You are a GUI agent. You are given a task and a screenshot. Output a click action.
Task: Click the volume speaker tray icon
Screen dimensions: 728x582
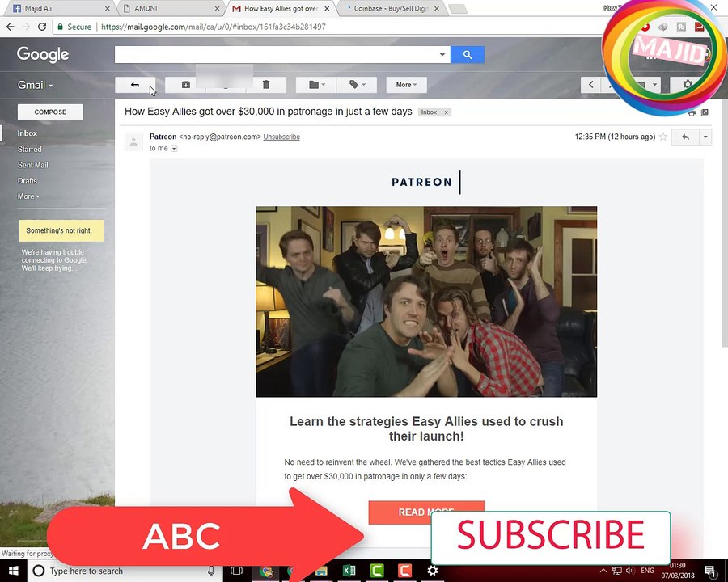click(630, 571)
